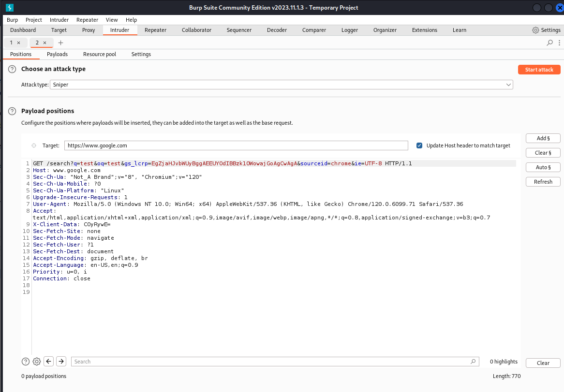Add a new attack tab with the plus

pyautogui.click(x=60, y=43)
